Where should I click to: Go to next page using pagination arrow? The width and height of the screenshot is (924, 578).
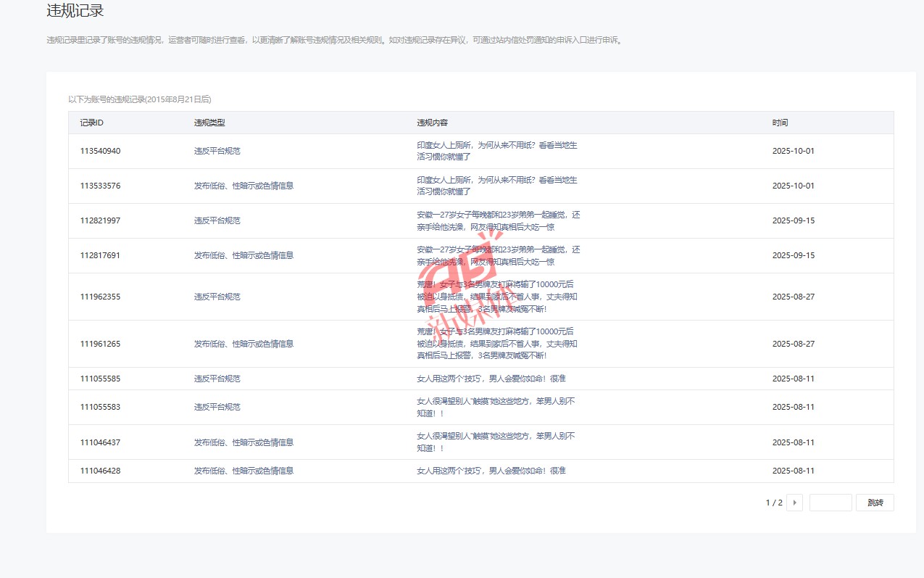point(794,503)
